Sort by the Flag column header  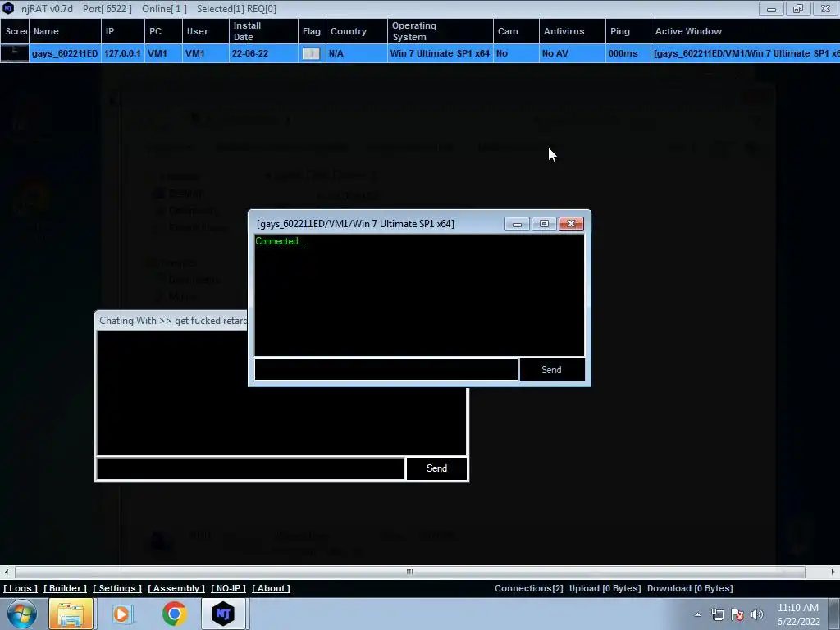(x=312, y=31)
